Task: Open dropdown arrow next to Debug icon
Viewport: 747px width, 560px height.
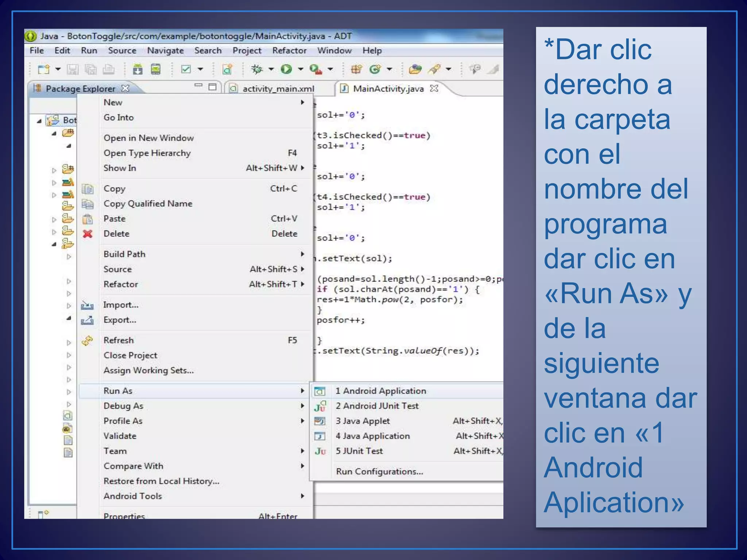Action: click(x=271, y=69)
